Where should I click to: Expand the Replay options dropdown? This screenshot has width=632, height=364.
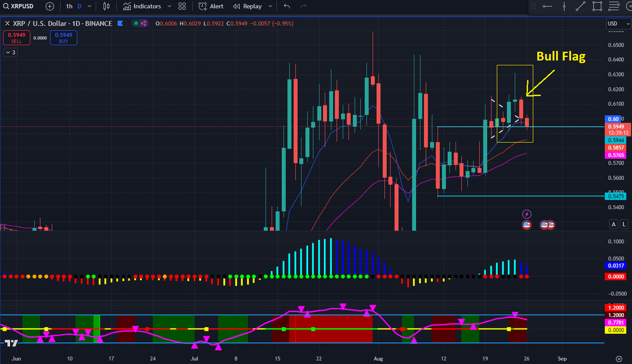click(270, 6)
